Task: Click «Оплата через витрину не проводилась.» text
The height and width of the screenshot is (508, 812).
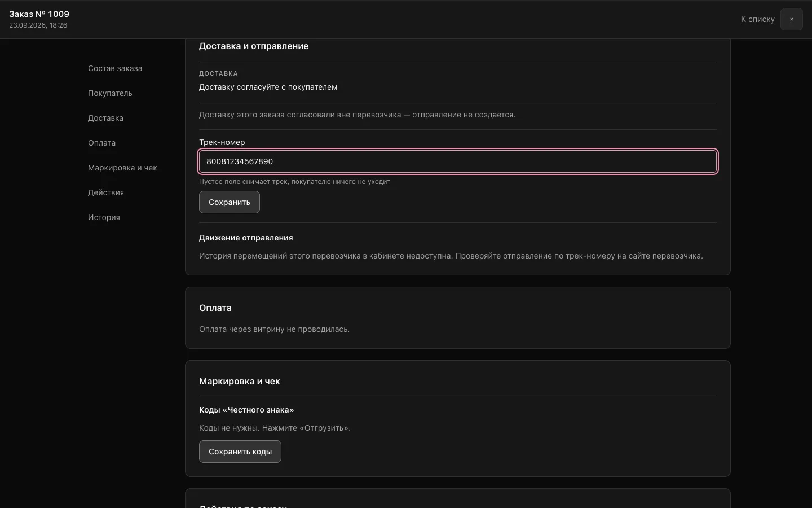Action: (x=274, y=329)
